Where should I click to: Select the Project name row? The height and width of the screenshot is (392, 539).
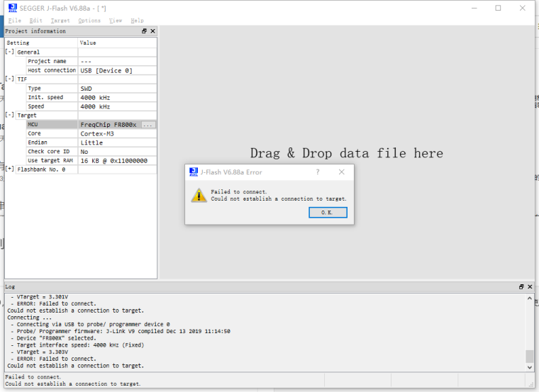pos(91,61)
